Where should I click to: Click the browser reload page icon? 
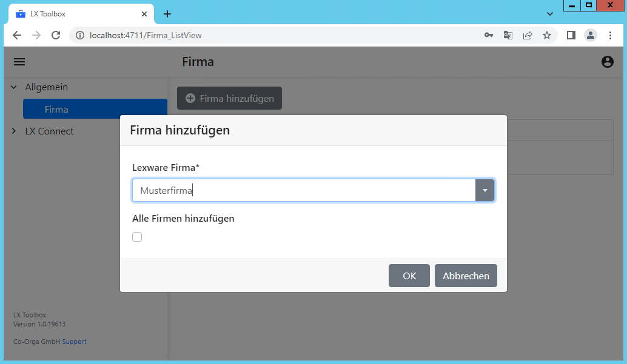tap(56, 35)
